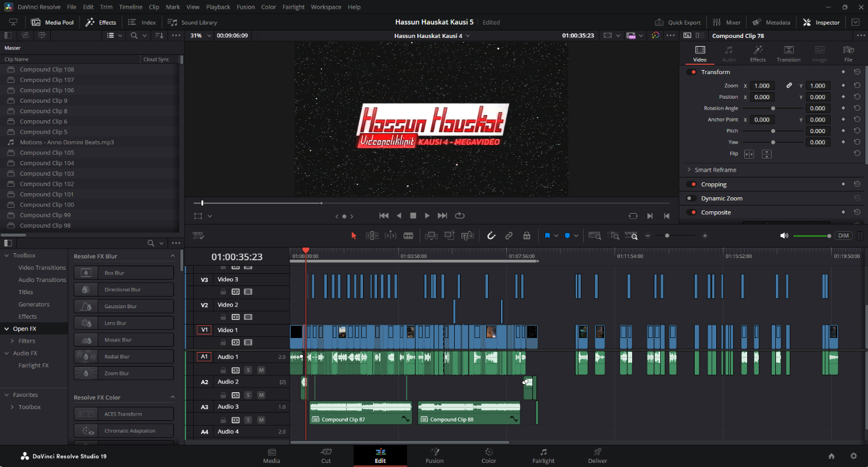Open the Metadata panel

click(x=771, y=22)
